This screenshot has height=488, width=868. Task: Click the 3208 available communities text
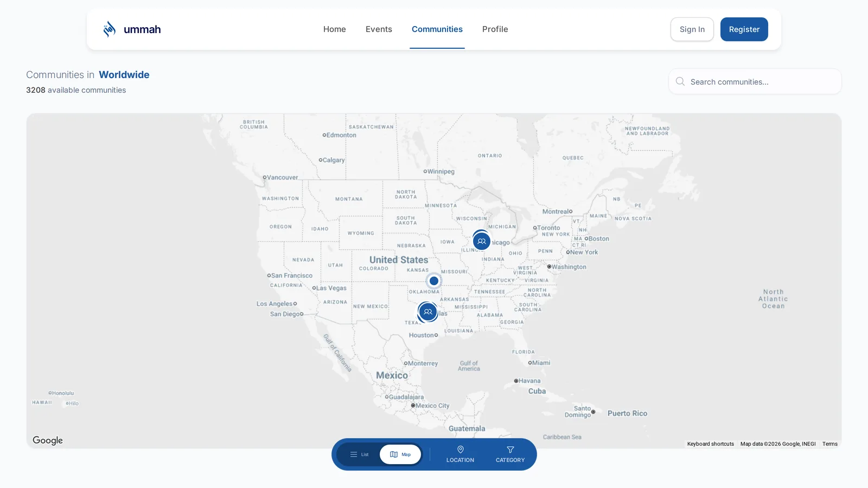[x=76, y=90]
